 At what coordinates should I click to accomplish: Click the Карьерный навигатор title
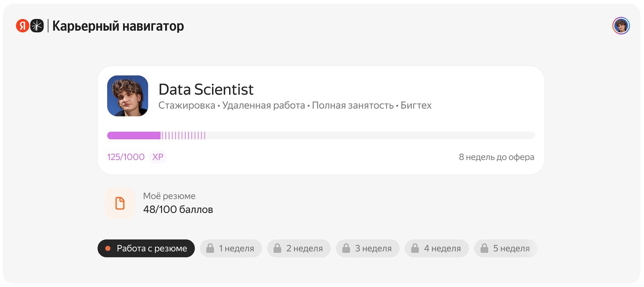118,26
